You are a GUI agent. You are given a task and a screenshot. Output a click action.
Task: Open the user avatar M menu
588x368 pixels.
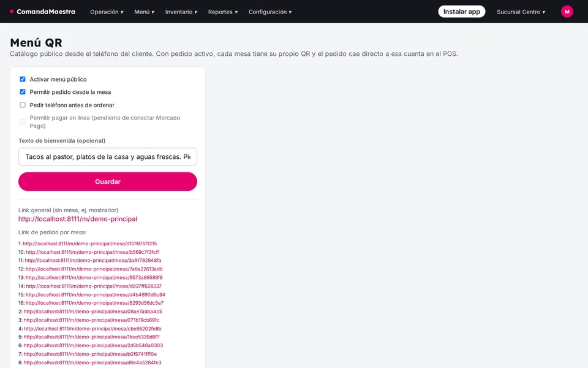(x=567, y=12)
